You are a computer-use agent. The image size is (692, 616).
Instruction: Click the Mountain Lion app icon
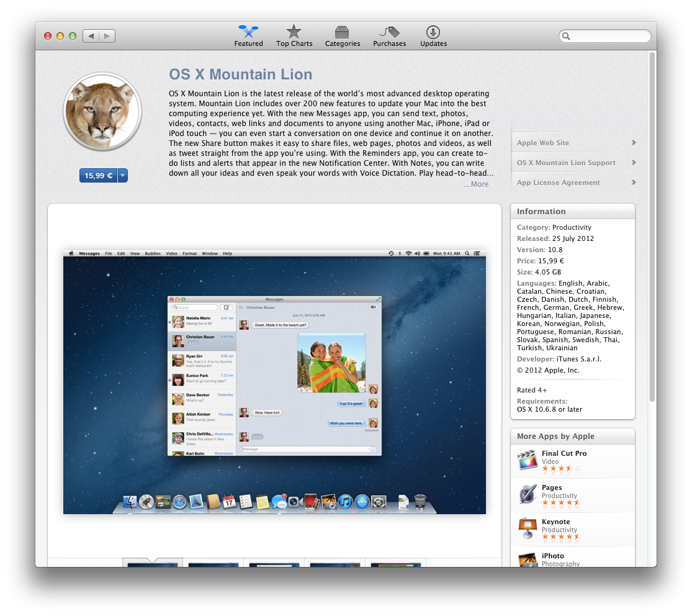(102, 111)
